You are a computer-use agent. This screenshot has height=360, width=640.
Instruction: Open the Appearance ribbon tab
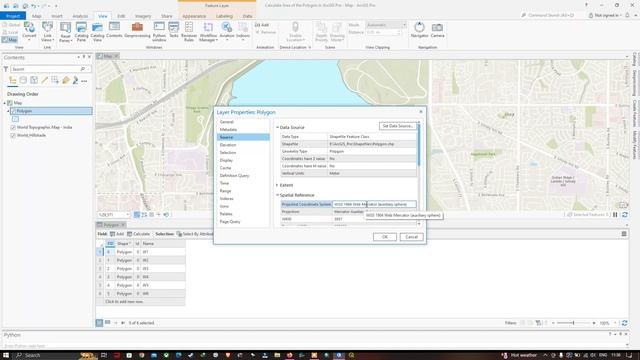pos(194,16)
